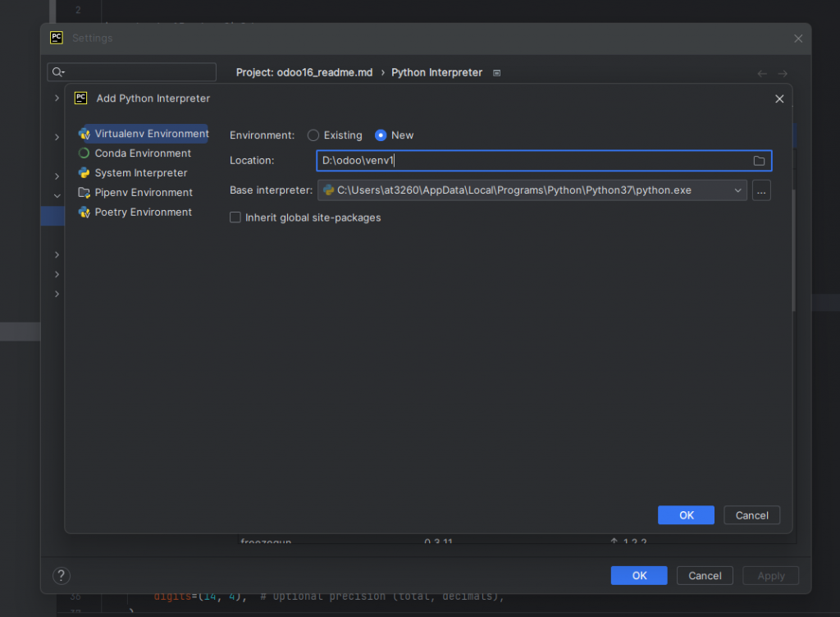
Task: Open Settings help question mark icon
Action: (x=62, y=576)
